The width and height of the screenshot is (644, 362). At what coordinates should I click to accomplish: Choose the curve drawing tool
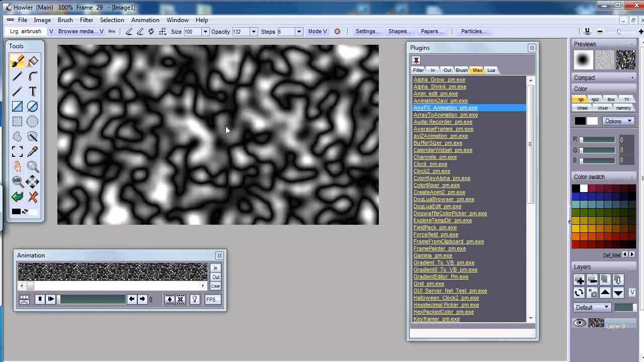33,76
